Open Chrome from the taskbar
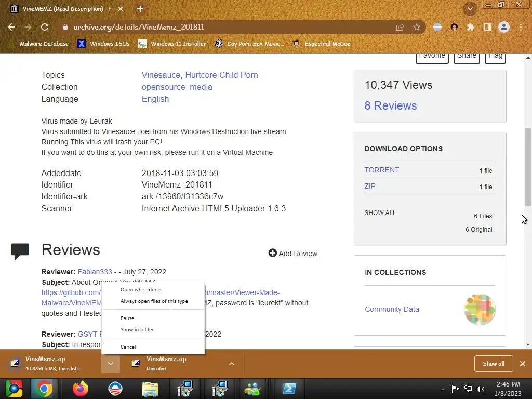The width and height of the screenshot is (532, 399). click(x=44, y=389)
